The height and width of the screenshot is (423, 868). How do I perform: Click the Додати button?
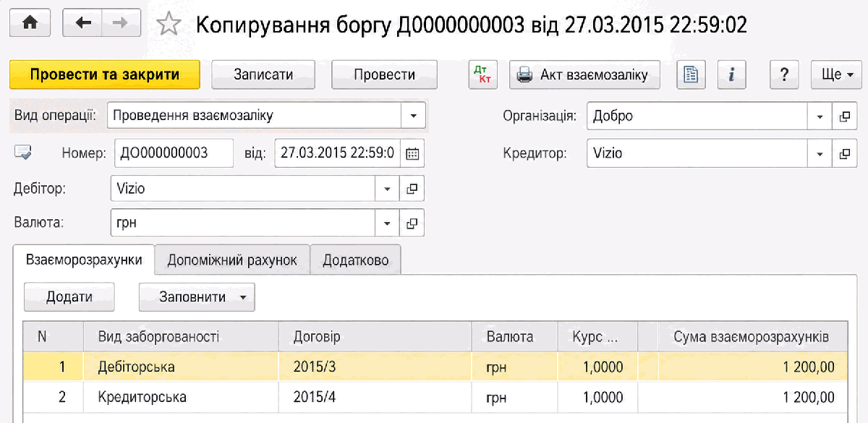[69, 297]
